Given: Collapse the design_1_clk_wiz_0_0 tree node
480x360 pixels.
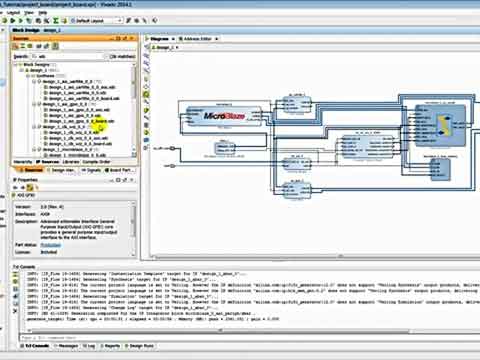Looking at the screenshot, I should [34, 127].
